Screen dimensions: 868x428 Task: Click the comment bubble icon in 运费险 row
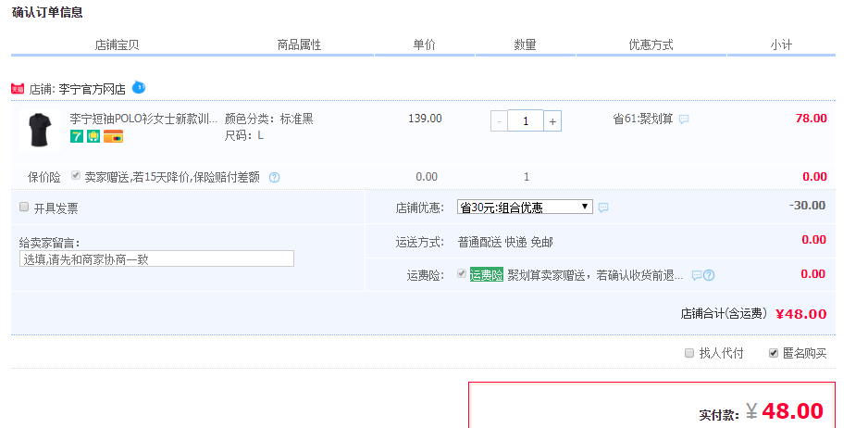697,275
